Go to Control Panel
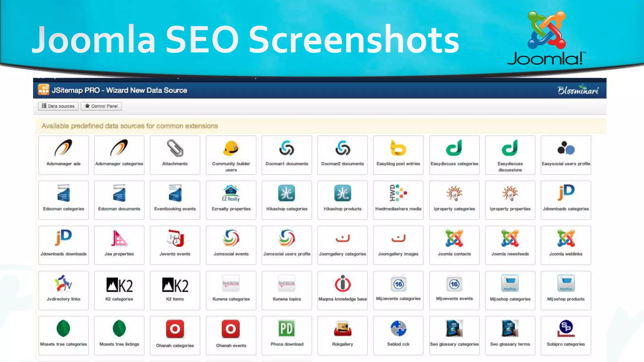The image size is (644, 362). click(101, 106)
